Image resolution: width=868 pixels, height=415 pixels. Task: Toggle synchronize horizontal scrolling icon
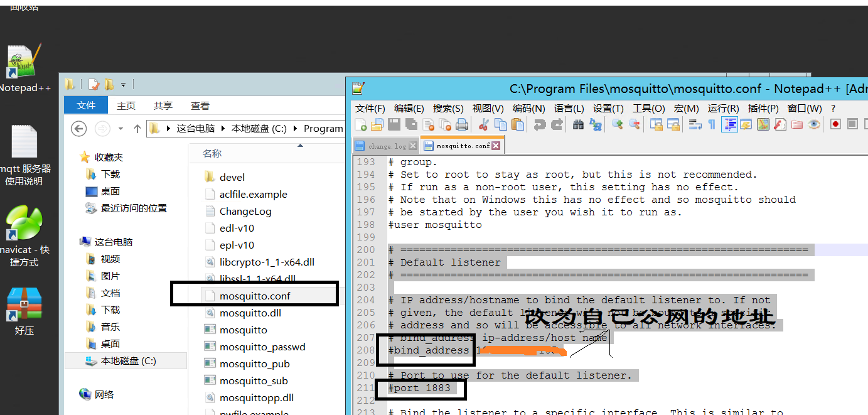coord(673,124)
